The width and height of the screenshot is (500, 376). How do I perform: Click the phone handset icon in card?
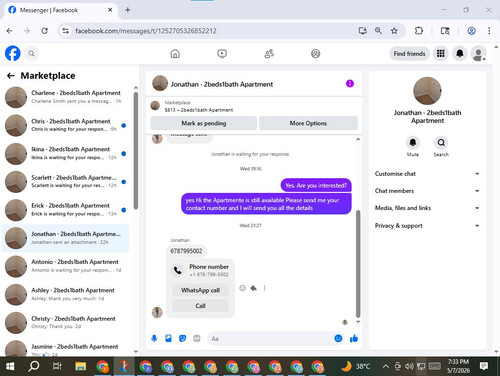177,270
